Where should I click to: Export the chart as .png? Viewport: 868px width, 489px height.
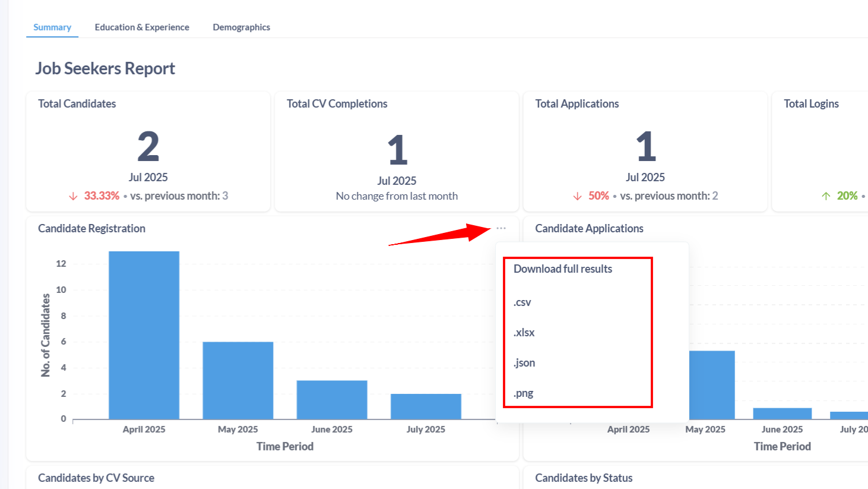[524, 393]
